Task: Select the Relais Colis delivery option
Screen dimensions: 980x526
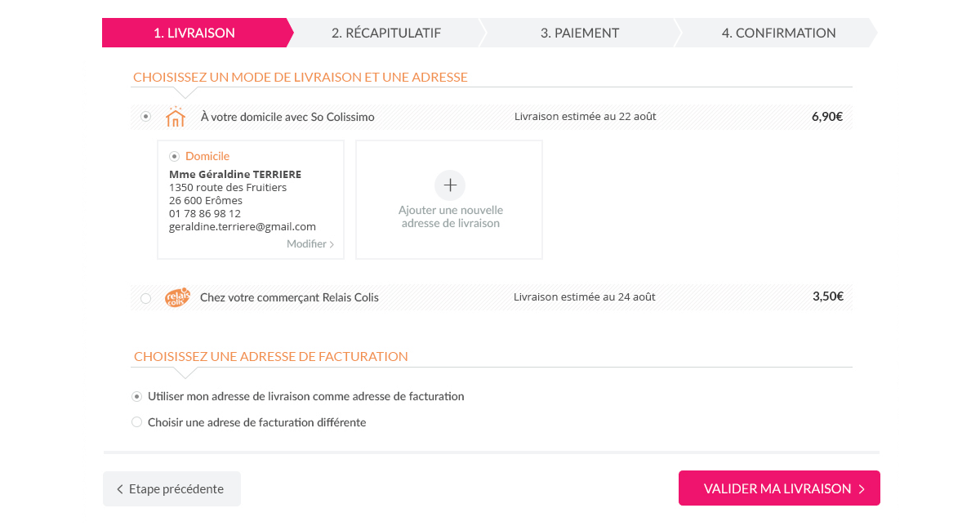Action: (146, 298)
